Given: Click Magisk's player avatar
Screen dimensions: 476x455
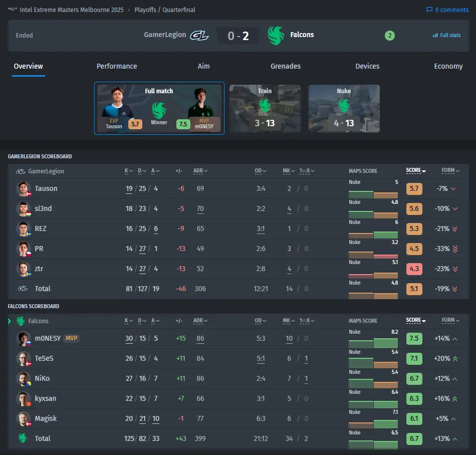Looking at the screenshot, I should click(24, 419).
